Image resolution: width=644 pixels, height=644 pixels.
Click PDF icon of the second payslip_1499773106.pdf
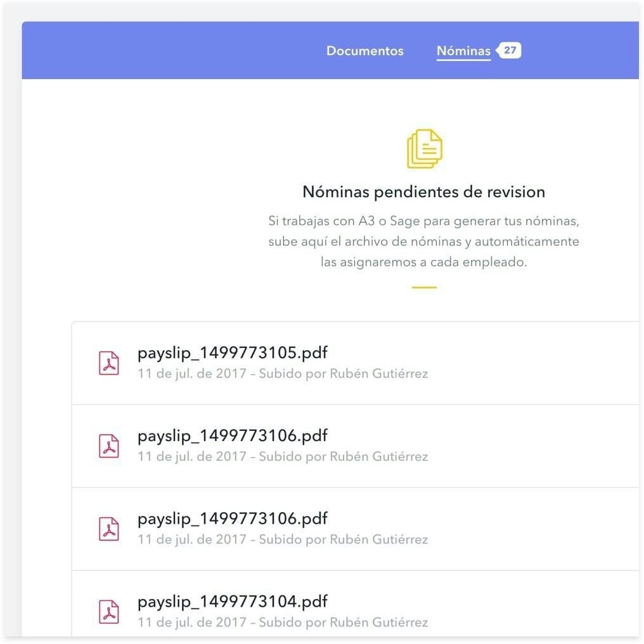coord(109,529)
